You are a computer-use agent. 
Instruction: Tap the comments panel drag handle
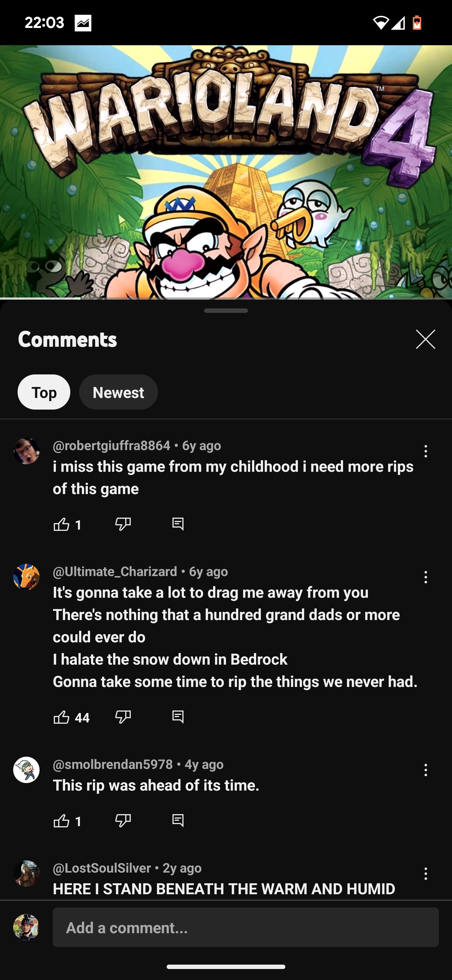(226, 311)
